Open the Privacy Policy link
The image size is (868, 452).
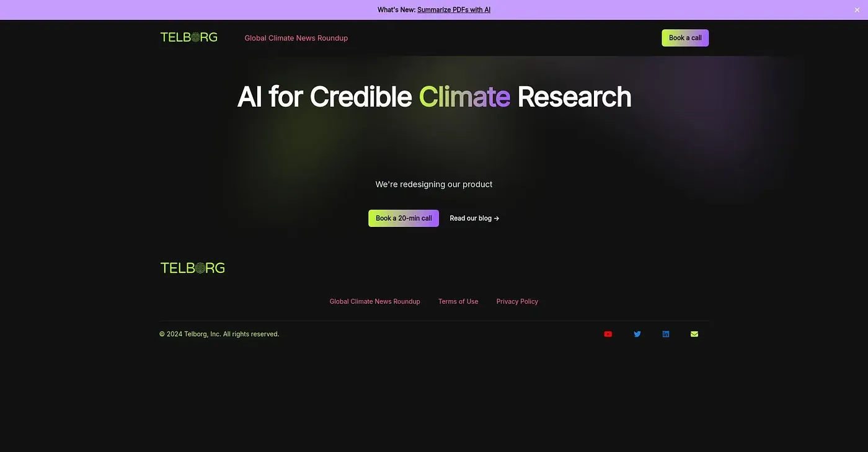click(x=517, y=301)
